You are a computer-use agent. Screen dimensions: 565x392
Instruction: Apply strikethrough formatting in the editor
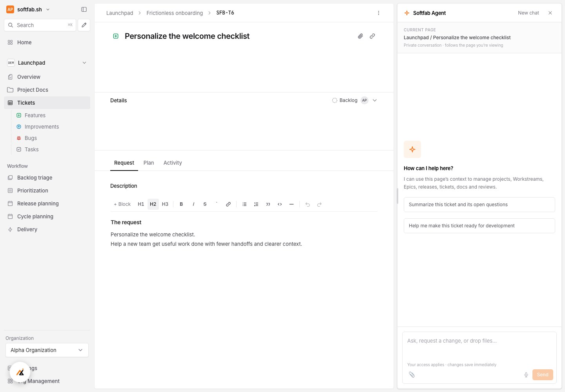click(205, 204)
